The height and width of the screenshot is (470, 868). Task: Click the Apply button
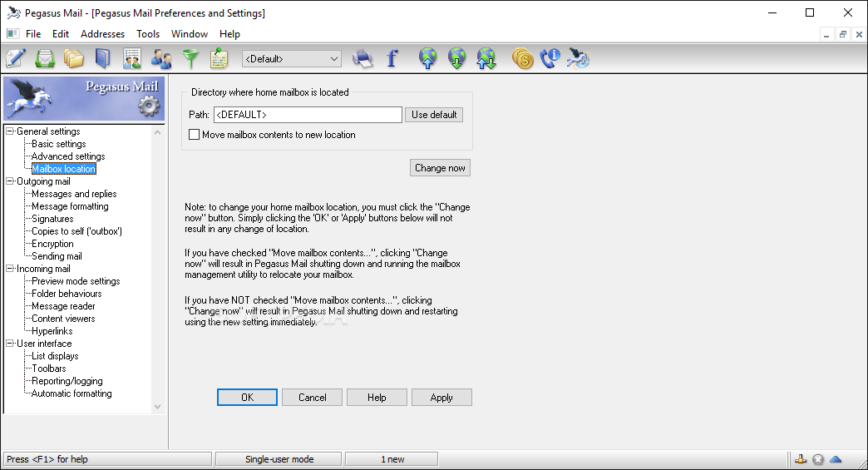coord(441,398)
